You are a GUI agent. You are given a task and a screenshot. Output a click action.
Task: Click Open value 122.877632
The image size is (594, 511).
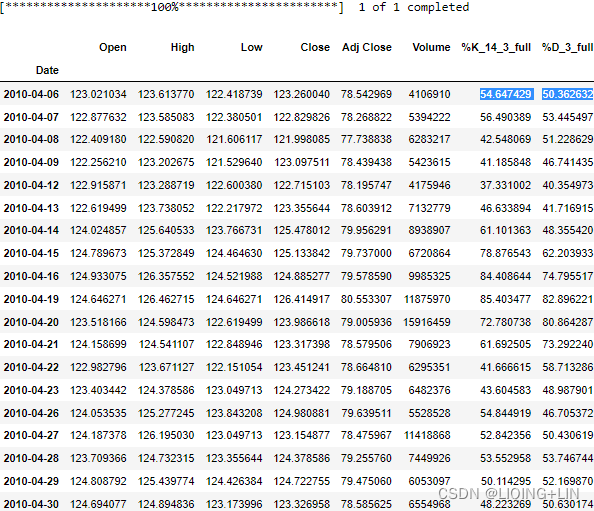click(98, 117)
